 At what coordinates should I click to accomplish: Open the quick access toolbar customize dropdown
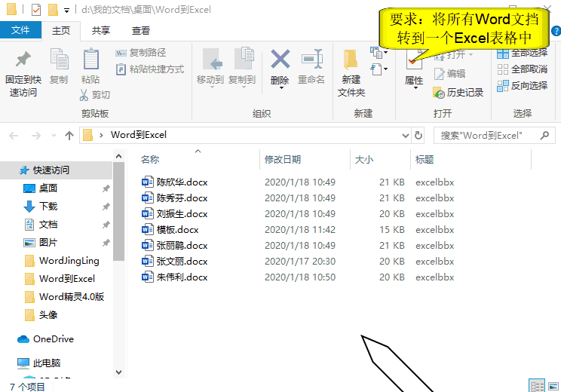[x=66, y=11]
